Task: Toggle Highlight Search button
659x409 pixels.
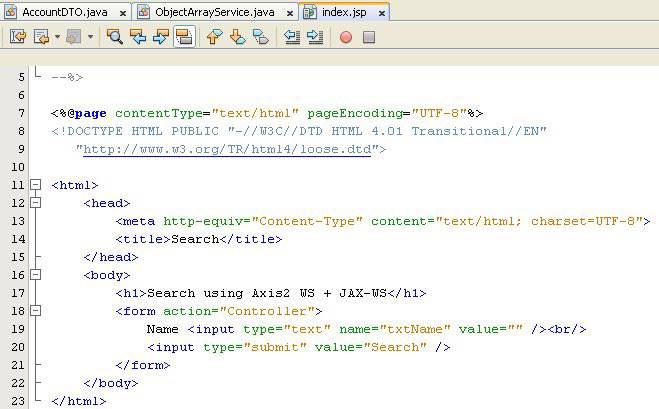Action: tap(184, 37)
